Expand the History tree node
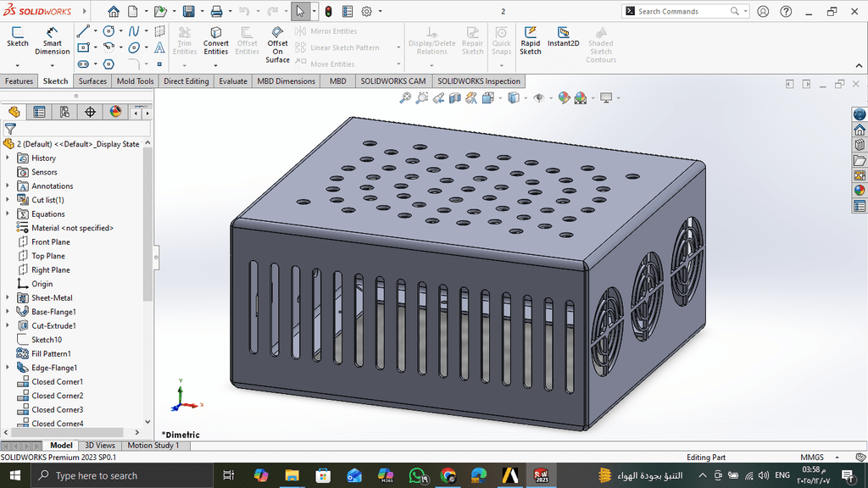 point(8,158)
